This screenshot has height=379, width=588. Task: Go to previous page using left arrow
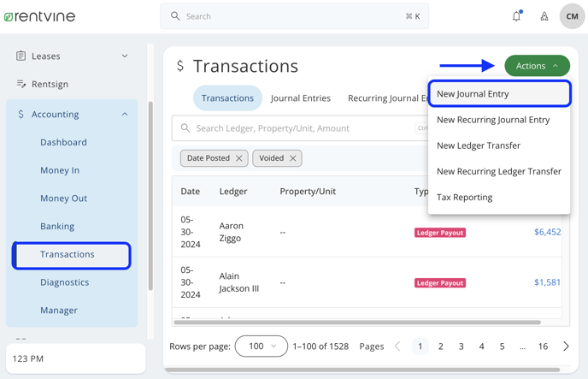click(x=397, y=346)
